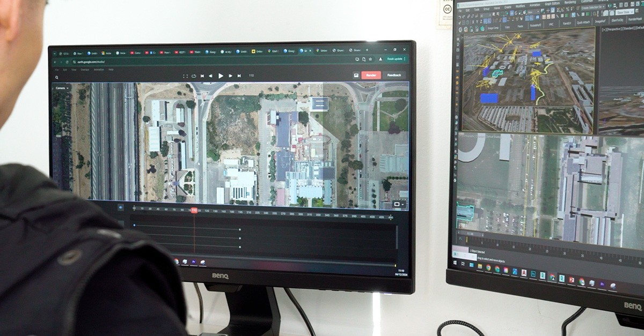Click the fullscreen preview brackets icon
Image resolution: width=644 pixels, height=336 pixels.
click(185, 76)
